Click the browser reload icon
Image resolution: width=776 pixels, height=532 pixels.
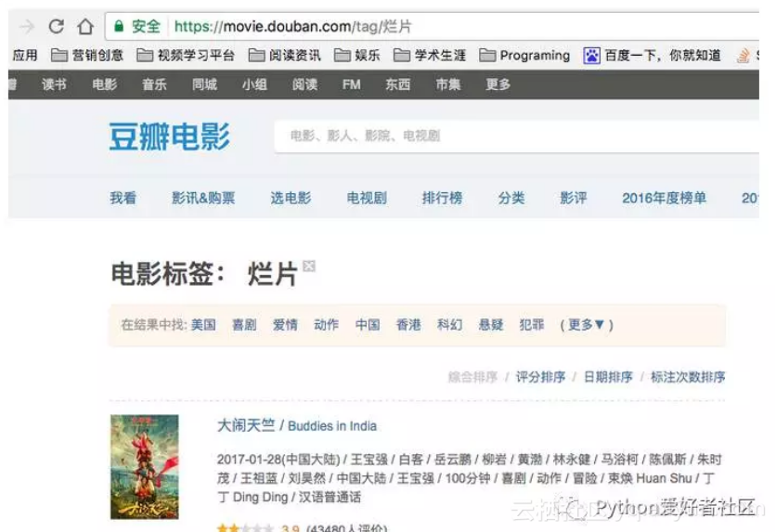[57, 26]
